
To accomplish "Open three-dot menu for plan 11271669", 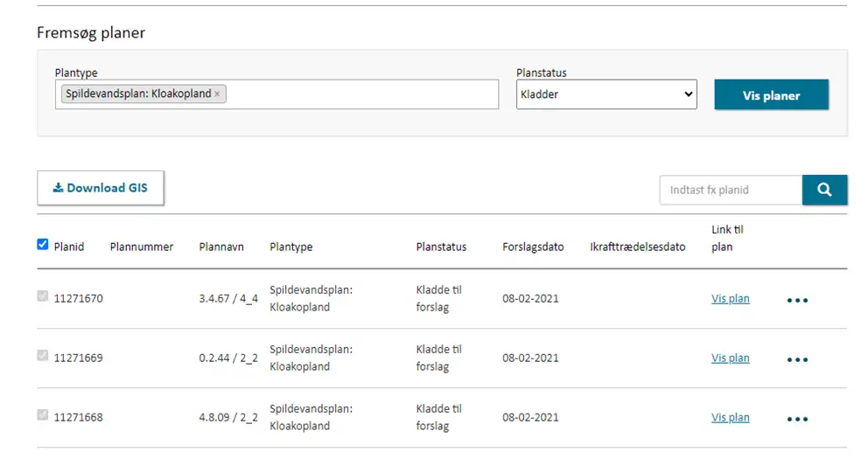I will point(796,359).
